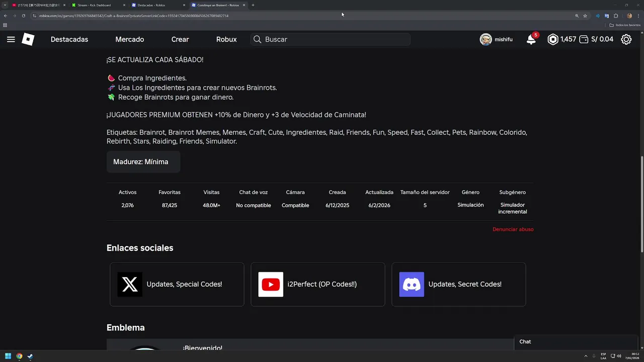Close the Kick Dashboard tab
Screen dimensions: 644x362
click(x=124, y=5)
